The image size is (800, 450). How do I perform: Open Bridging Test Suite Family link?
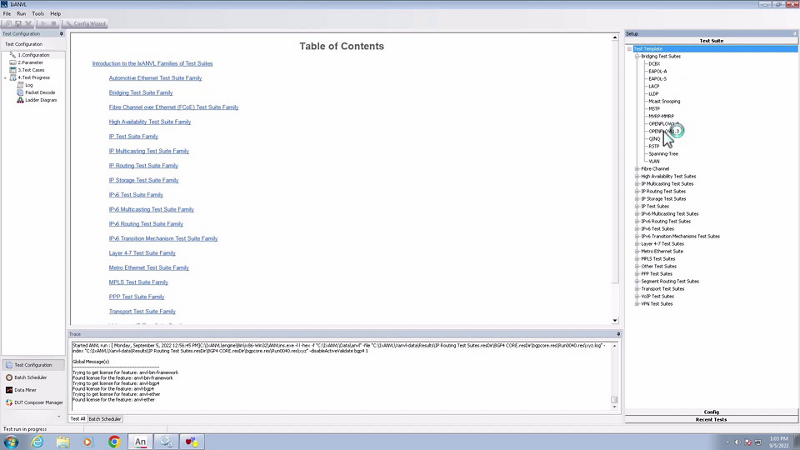point(141,93)
